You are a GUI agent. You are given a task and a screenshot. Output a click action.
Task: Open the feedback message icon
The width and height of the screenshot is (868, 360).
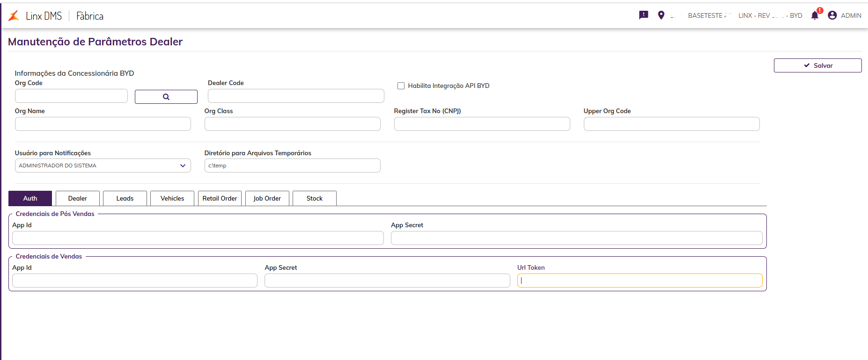click(x=644, y=15)
